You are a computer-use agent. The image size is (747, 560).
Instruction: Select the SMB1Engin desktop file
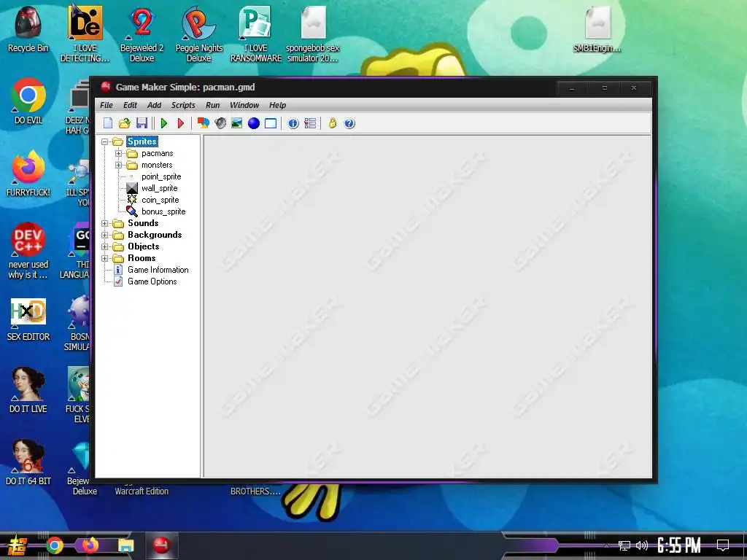597,29
